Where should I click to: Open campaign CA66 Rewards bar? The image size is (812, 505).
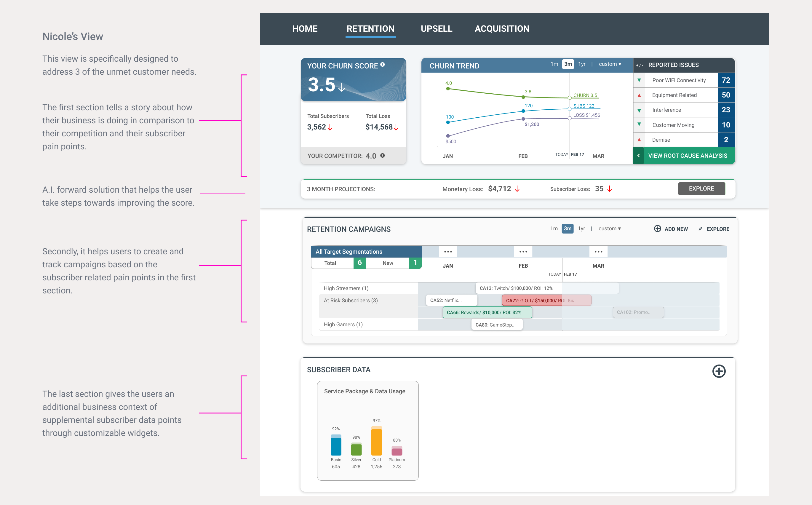pyautogui.click(x=487, y=312)
